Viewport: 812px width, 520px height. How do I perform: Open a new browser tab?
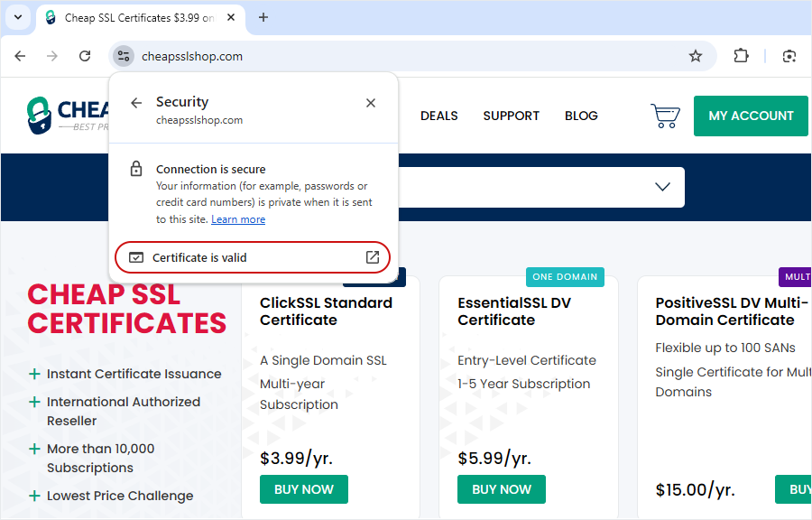point(263,18)
